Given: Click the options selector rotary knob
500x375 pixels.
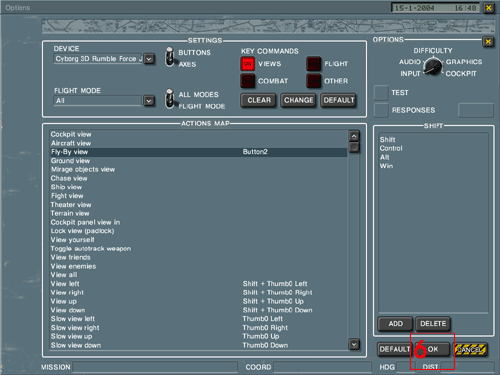Looking at the screenshot, I should click(433, 66).
